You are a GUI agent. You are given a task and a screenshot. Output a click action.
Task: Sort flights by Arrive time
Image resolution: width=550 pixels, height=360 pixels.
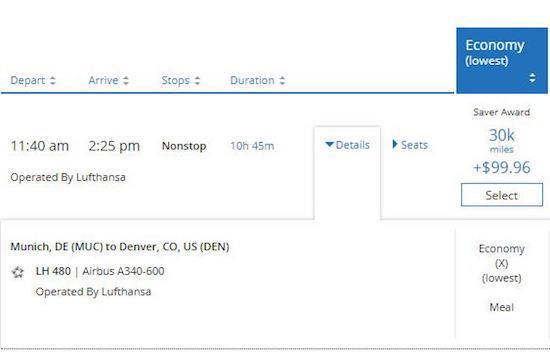click(108, 80)
